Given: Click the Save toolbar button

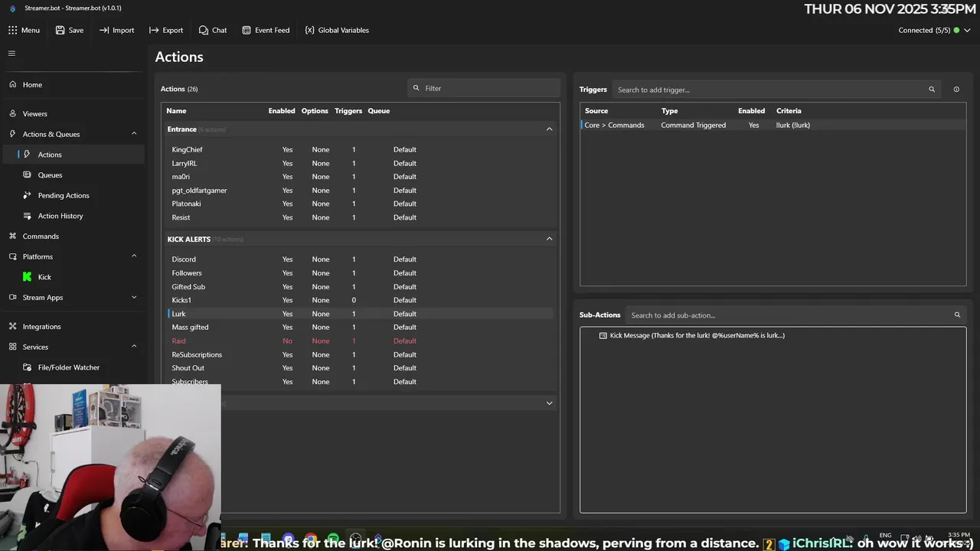Looking at the screenshot, I should [69, 30].
